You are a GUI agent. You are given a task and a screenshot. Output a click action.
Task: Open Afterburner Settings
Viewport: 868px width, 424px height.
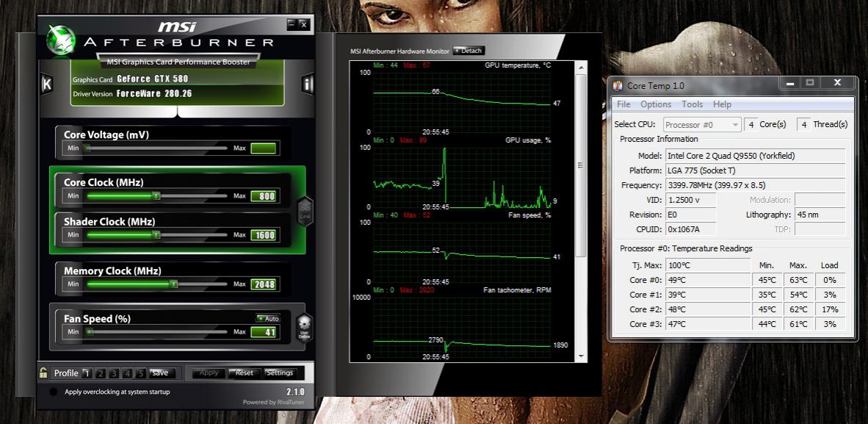[x=280, y=373]
